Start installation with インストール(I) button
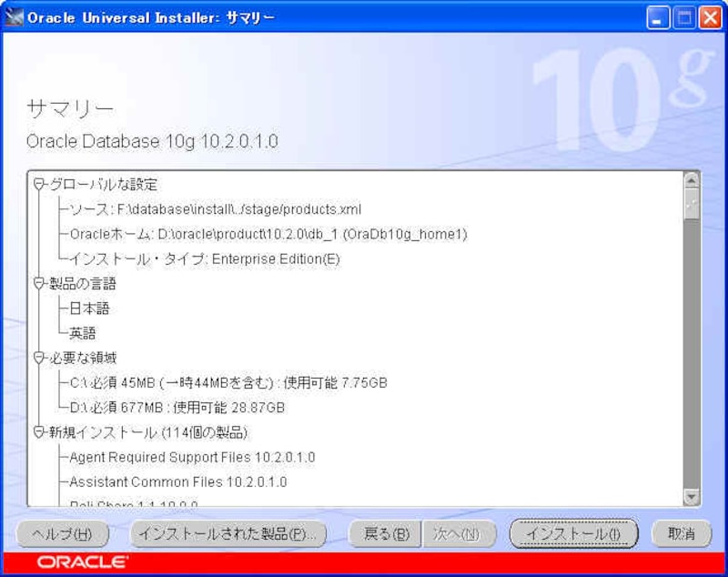Image resolution: width=728 pixels, height=577 pixels. tap(573, 534)
